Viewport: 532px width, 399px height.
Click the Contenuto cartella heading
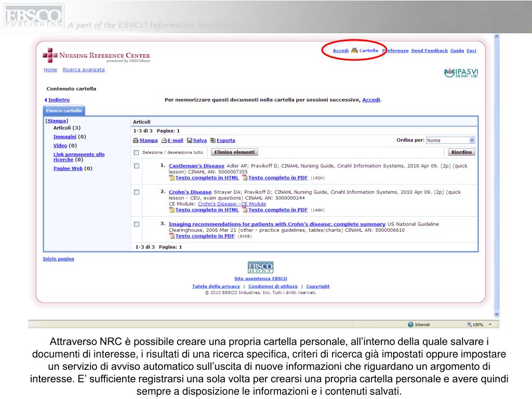pyautogui.click(x=71, y=89)
